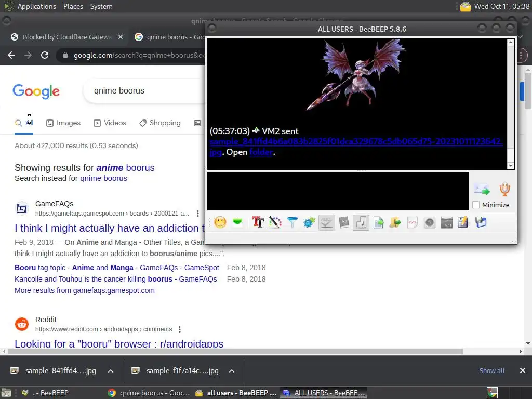This screenshot has width=532, height=399.
Task: Open the emoticons smiley picker in BeeBEEP
Action: coord(220,222)
